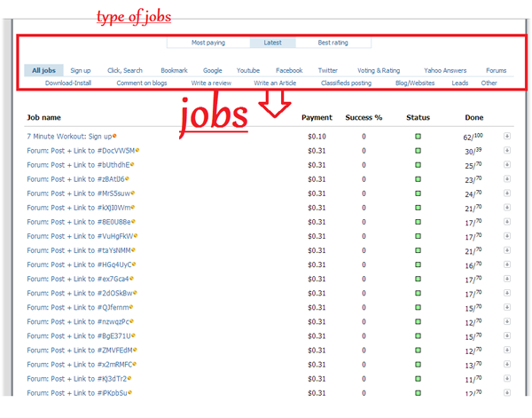This screenshot has width=532, height=418.
Task: Expand arrow for job #BgE371U
Action: click(x=507, y=335)
